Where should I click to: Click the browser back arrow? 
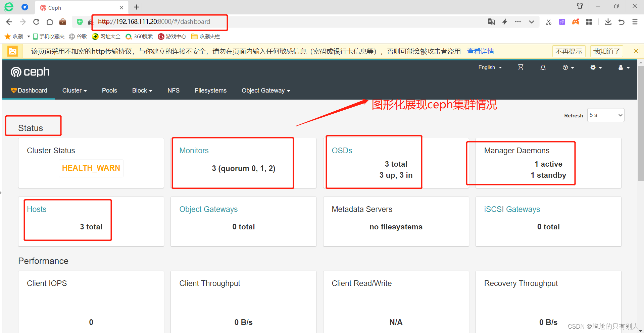coord(9,22)
